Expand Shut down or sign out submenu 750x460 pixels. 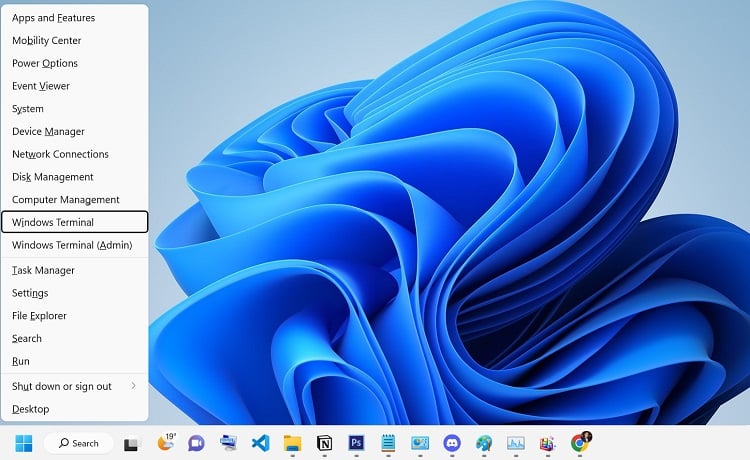(x=75, y=386)
